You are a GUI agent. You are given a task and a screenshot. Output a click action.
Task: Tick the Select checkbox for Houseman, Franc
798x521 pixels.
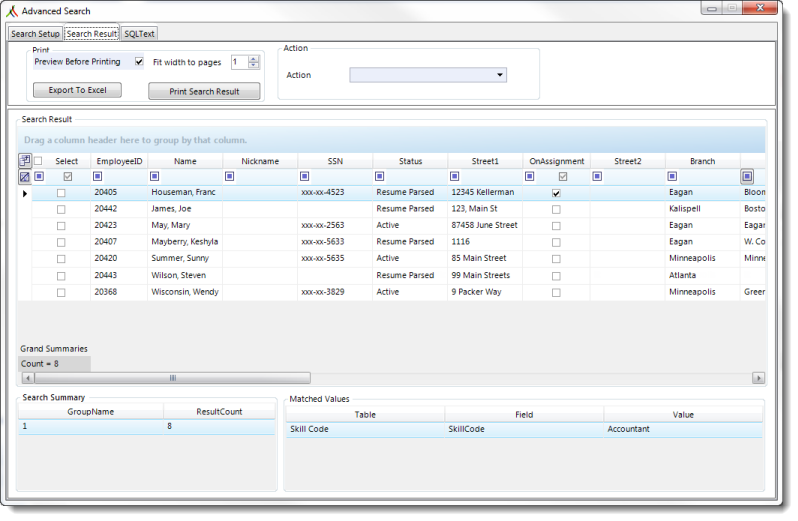click(x=61, y=193)
